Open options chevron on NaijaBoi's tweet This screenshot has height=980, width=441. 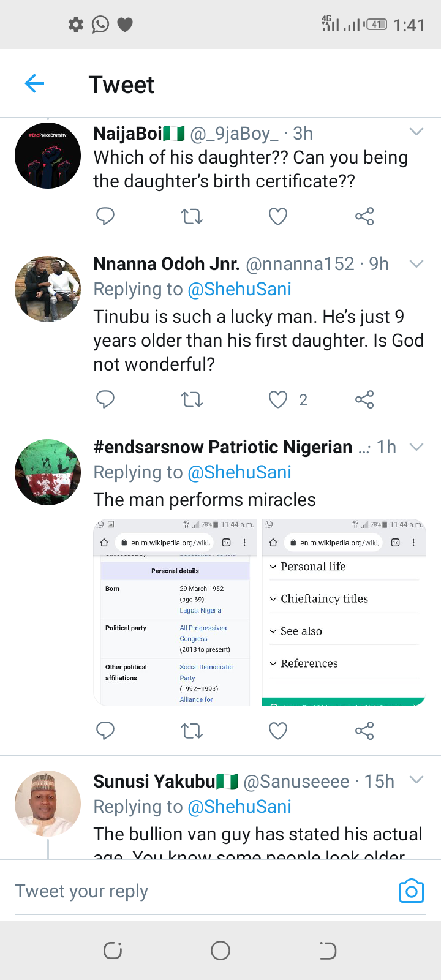click(x=417, y=132)
